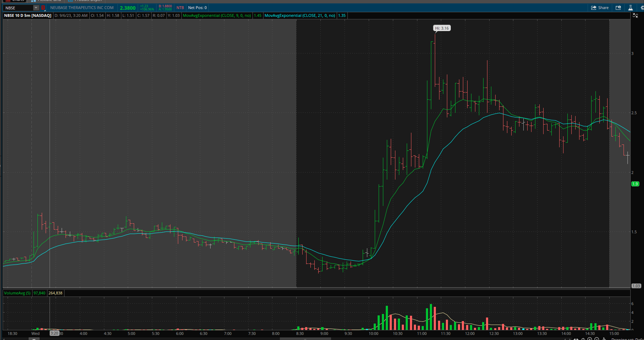644x340 pixels.
Task: Click the 97,840 volume average value
Action: pyautogui.click(x=39, y=293)
